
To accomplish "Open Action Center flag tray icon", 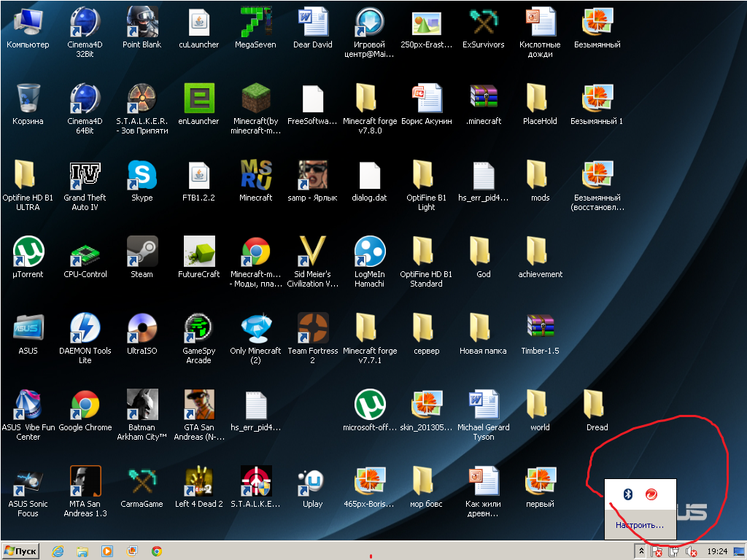I will click(x=657, y=551).
